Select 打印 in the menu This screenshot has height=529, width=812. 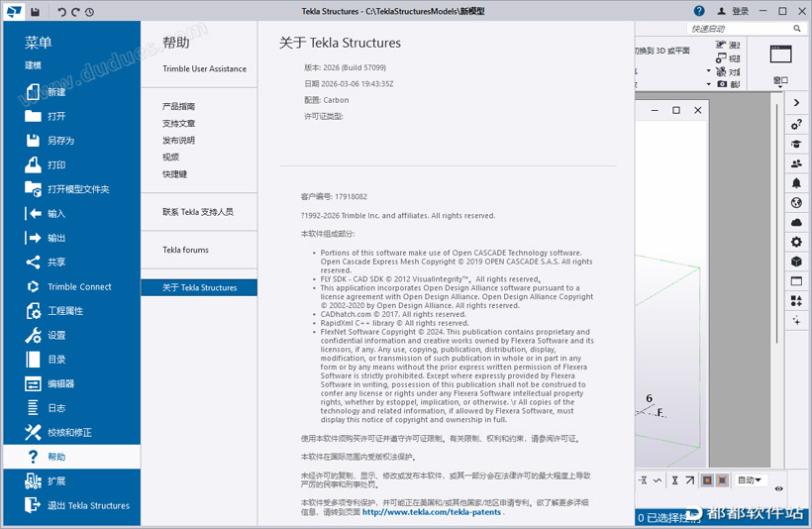pyautogui.click(x=72, y=164)
